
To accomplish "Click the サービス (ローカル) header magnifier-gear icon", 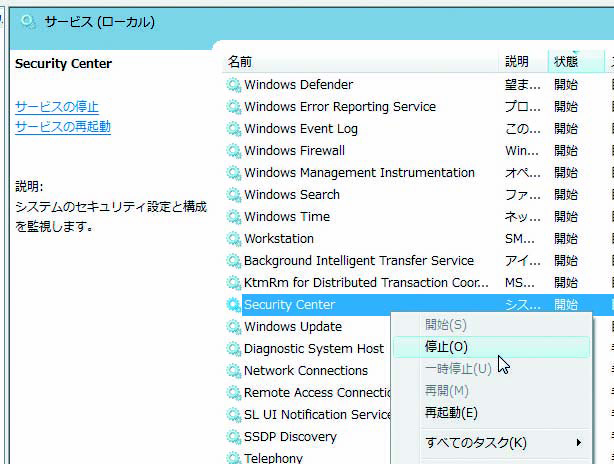I will (x=28, y=22).
